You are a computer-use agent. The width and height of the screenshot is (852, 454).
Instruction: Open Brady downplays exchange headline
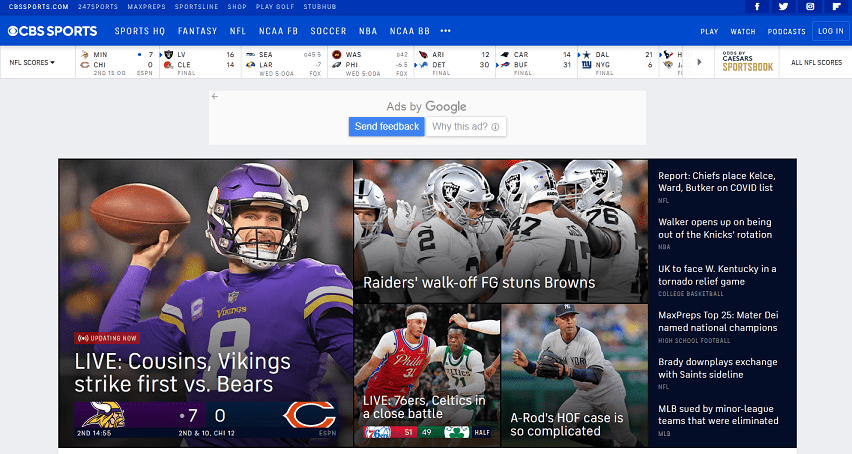pyautogui.click(x=717, y=368)
